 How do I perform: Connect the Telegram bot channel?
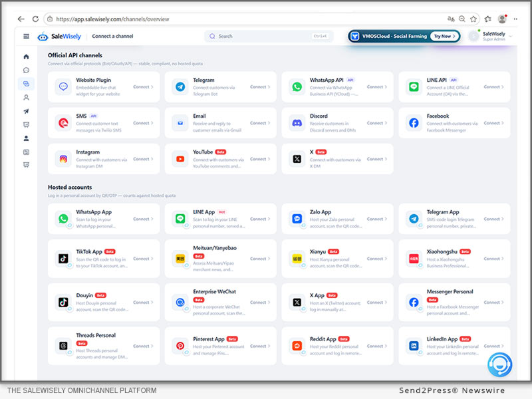(260, 87)
